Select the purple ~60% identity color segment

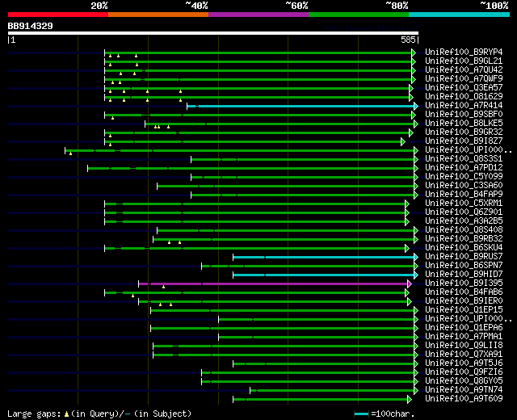(x=258, y=15)
